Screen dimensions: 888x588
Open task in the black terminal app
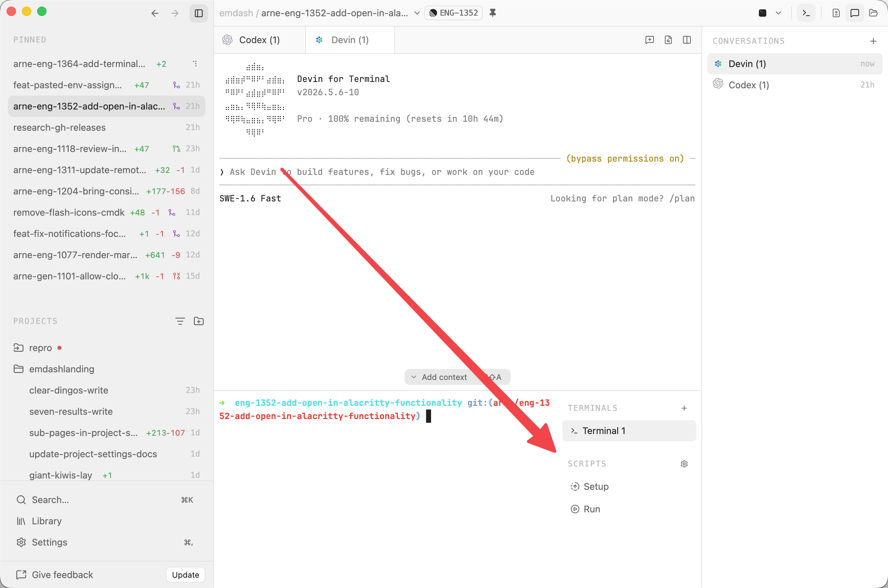[762, 13]
